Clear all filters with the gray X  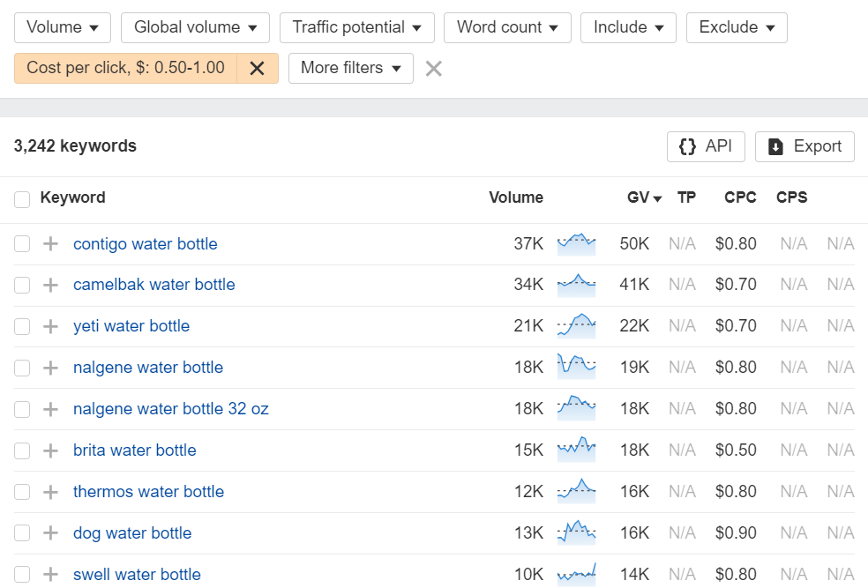(x=434, y=69)
